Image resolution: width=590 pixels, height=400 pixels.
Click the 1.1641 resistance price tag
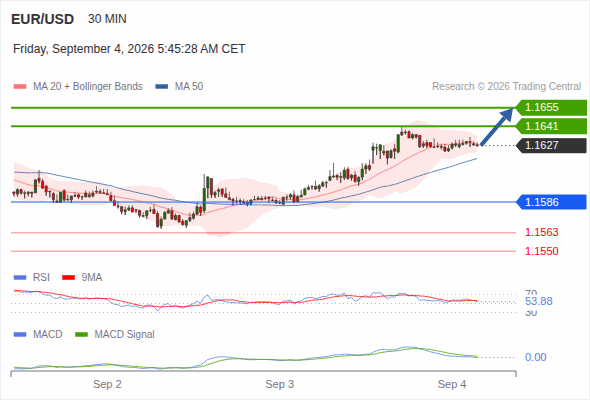551,126
